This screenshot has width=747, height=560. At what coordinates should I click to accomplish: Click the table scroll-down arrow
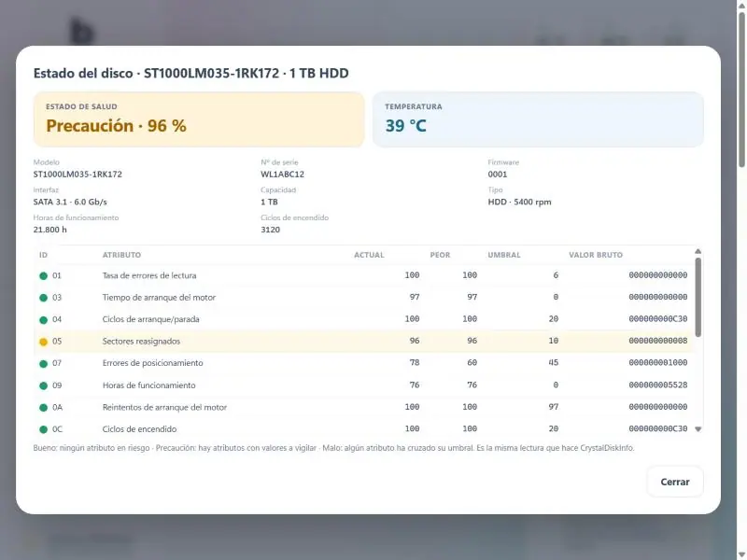coord(698,429)
